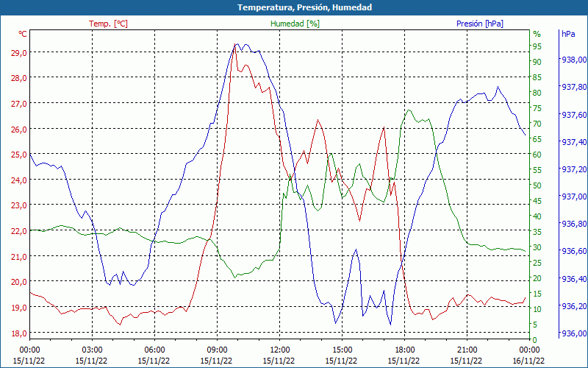Select the green 'Humedad [%]' legend label

click(295, 24)
